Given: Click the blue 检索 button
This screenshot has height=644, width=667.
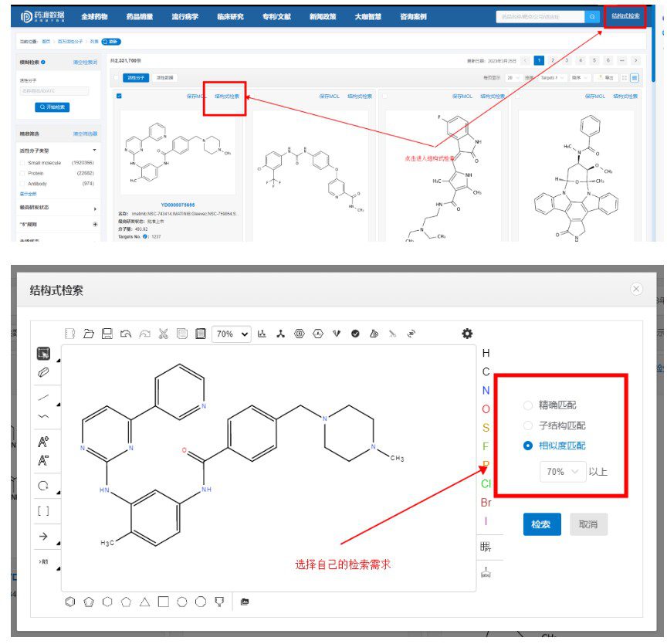Looking at the screenshot, I should click(x=542, y=524).
